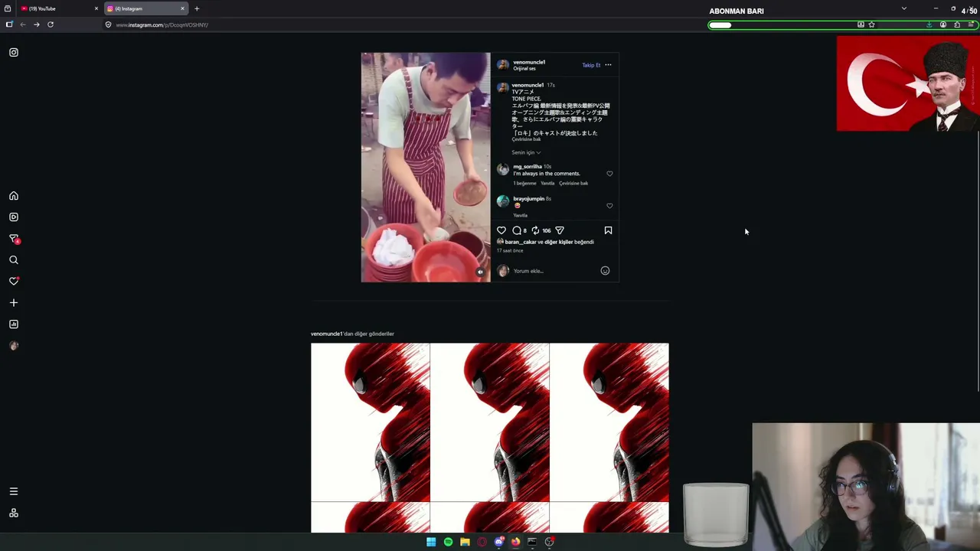Click 'Çevirisine bak' under the caption
Screen dimensions: 980x551
526,139
